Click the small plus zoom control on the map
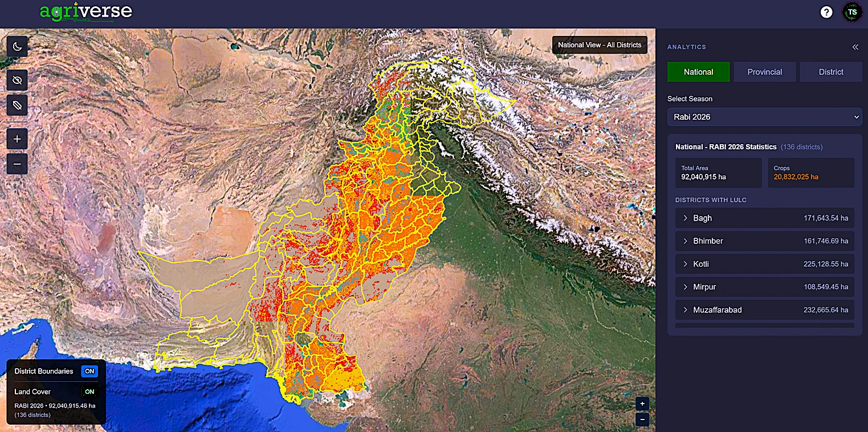 pyautogui.click(x=642, y=404)
